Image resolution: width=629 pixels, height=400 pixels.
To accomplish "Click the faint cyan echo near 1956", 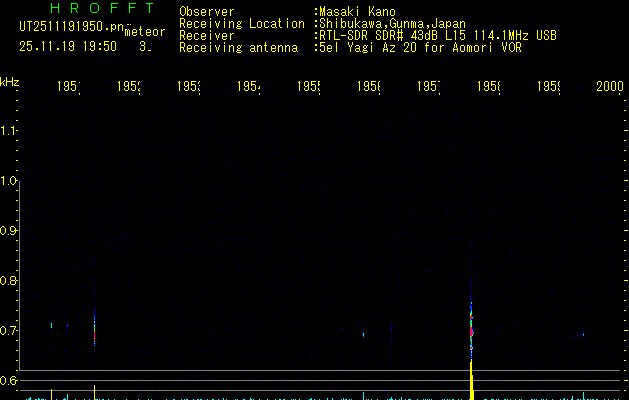I will [363, 334].
